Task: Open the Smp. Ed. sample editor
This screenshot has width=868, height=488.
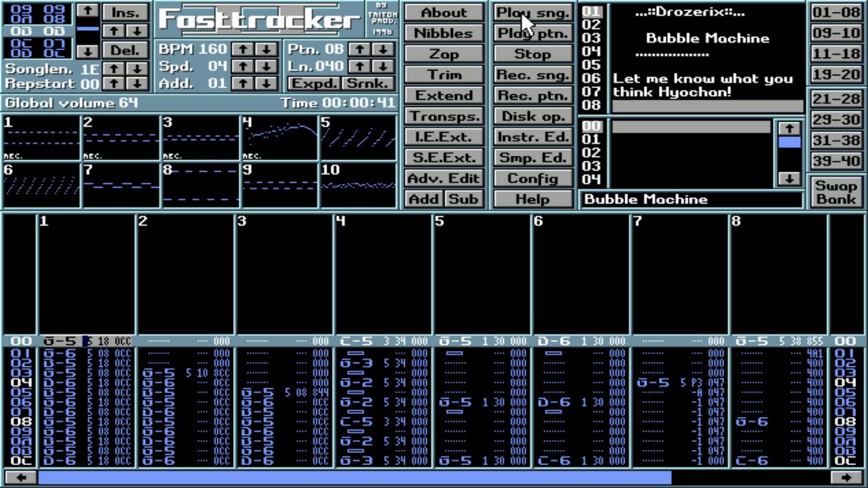Action: pyautogui.click(x=532, y=157)
